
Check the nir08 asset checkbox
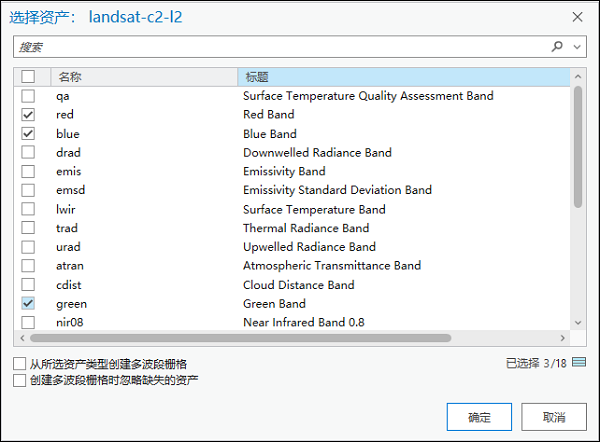[x=28, y=322]
